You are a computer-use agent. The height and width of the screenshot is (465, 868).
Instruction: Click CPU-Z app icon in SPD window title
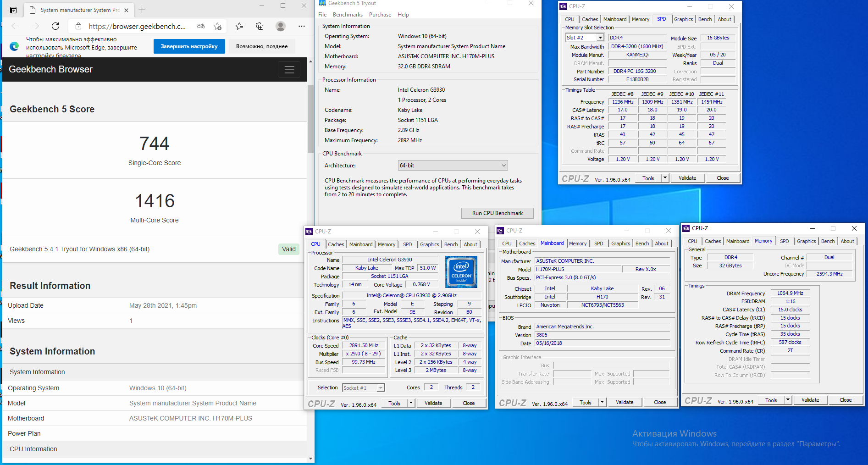coord(564,6)
